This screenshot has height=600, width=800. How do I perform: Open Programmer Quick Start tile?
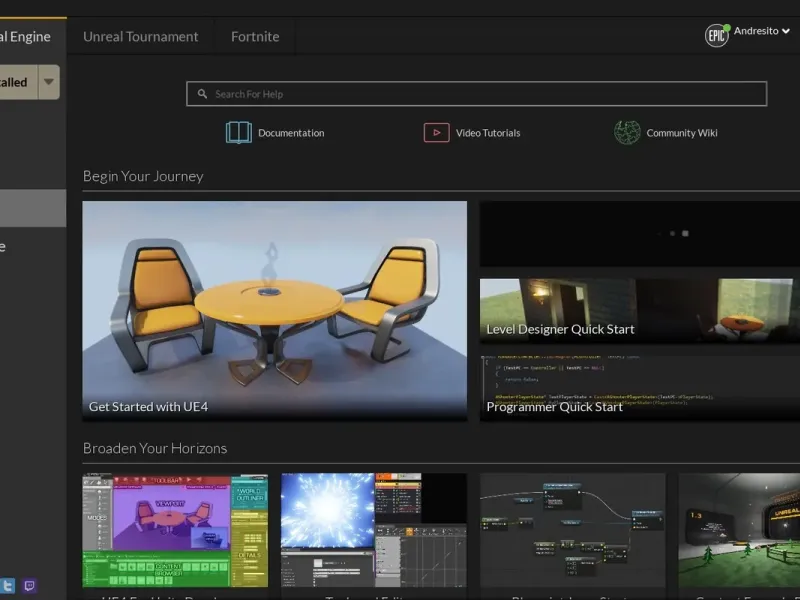(640, 388)
